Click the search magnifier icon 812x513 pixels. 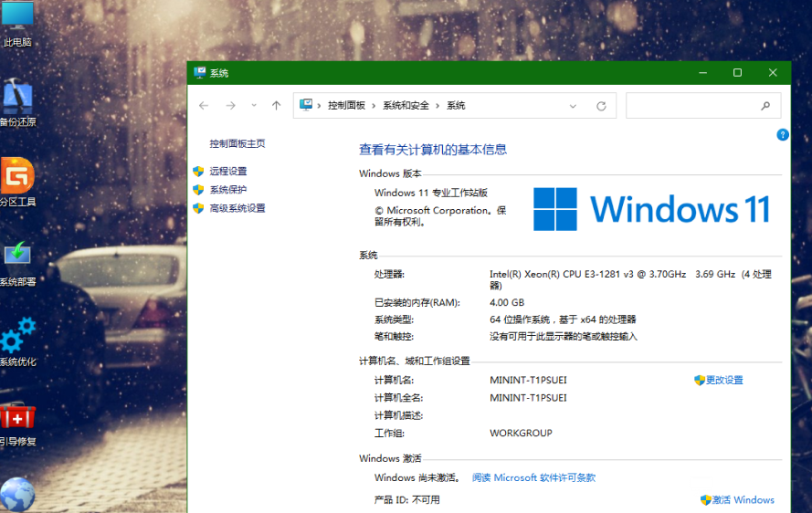(765, 106)
